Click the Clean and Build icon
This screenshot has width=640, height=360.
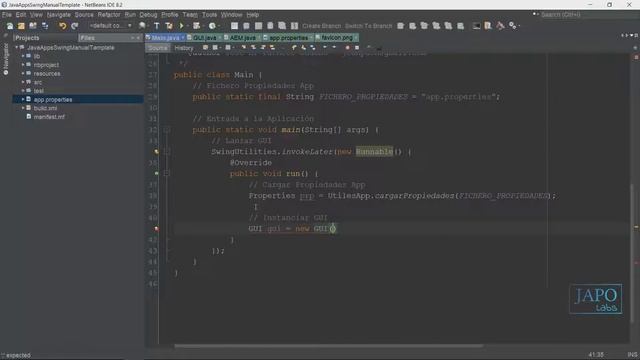(169, 26)
